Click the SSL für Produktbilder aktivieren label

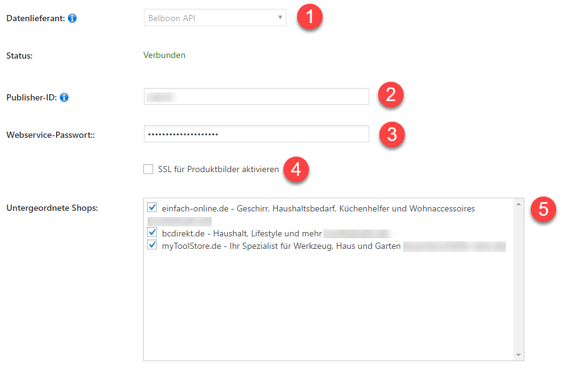[219, 170]
